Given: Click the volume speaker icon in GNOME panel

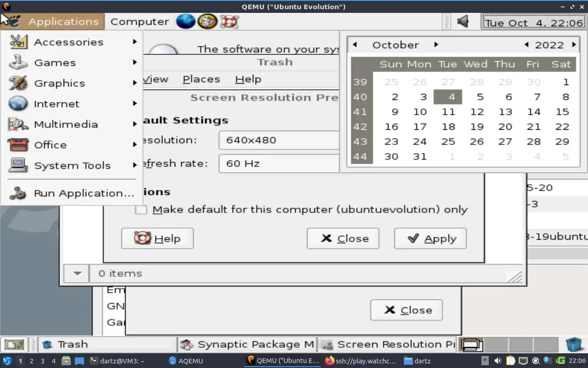Looking at the screenshot, I should pyautogui.click(x=463, y=22).
